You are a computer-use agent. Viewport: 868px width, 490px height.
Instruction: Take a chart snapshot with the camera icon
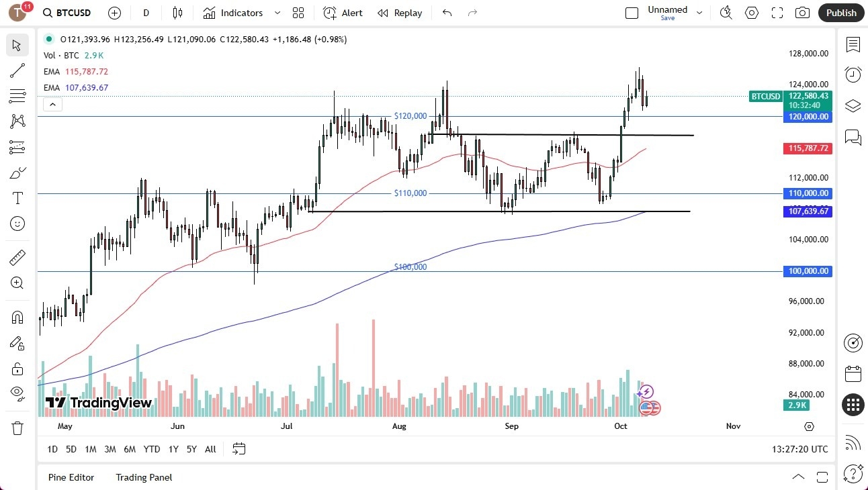[802, 13]
